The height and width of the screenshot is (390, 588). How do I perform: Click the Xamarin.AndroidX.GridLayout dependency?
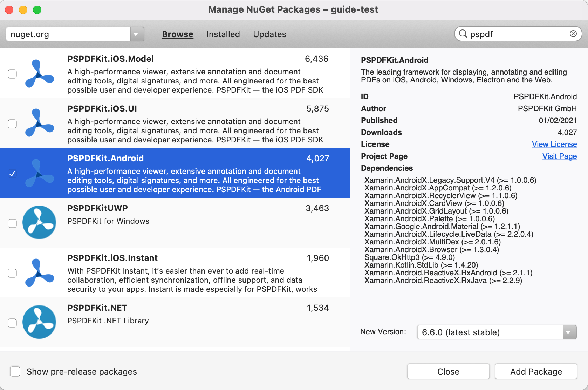[436, 211]
